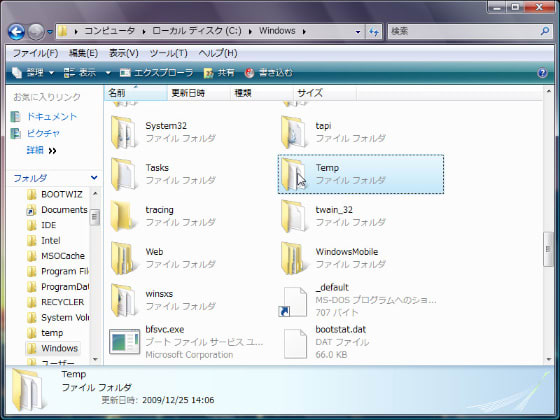Open help via the blue question icon

pyautogui.click(x=542, y=73)
